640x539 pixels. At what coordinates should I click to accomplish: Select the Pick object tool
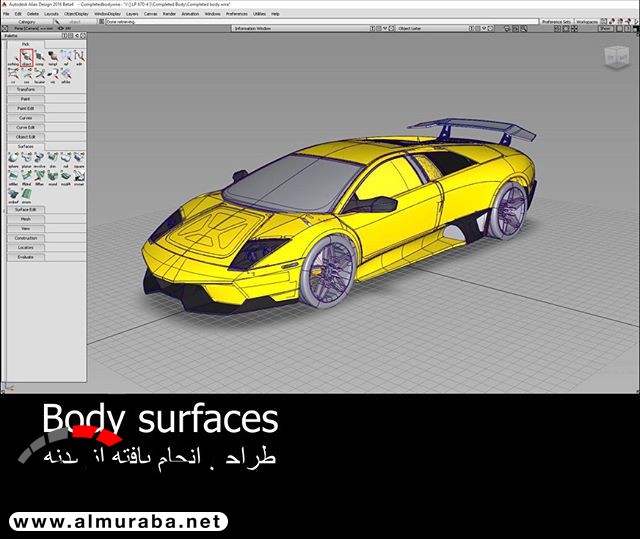(x=27, y=57)
